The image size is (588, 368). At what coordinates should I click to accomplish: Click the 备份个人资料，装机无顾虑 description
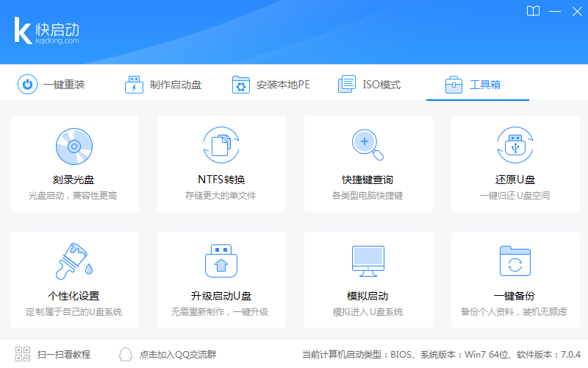514,312
